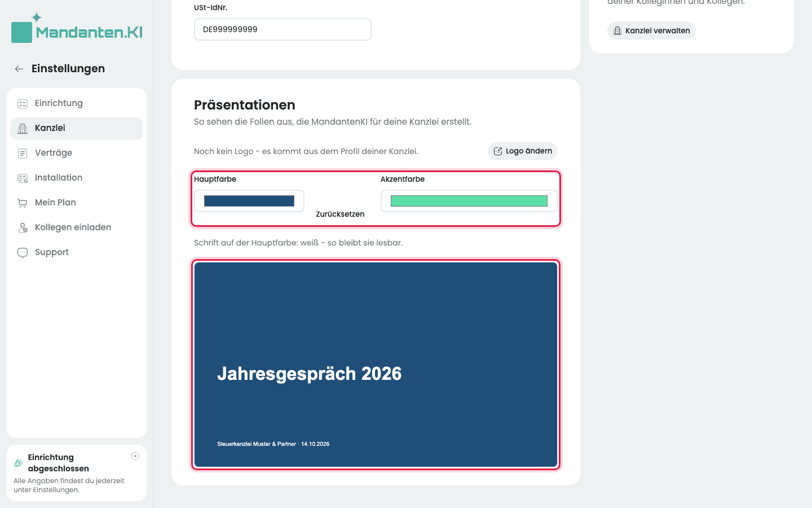Select Kanzlei in the settings menu
812x508 pixels.
(x=77, y=128)
